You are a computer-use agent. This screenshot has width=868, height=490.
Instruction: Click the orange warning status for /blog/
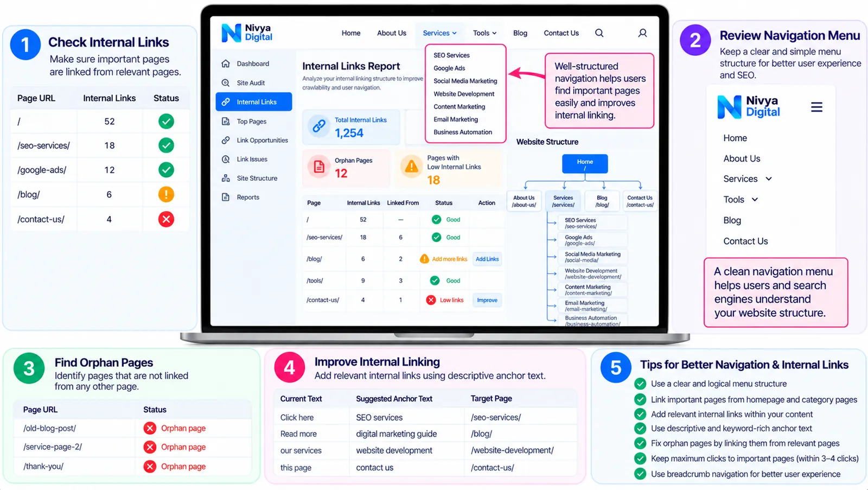pos(166,194)
